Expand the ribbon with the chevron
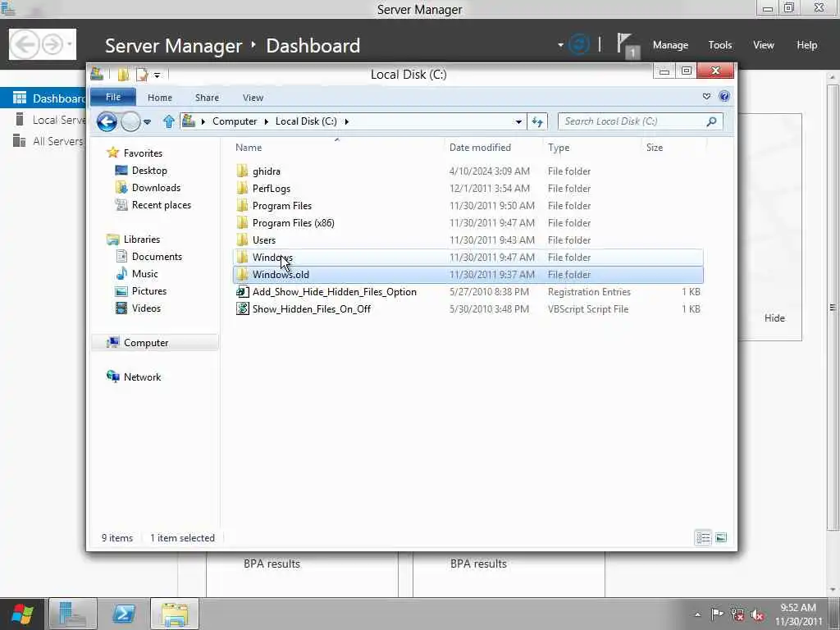The height and width of the screenshot is (630, 840). pos(706,97)
